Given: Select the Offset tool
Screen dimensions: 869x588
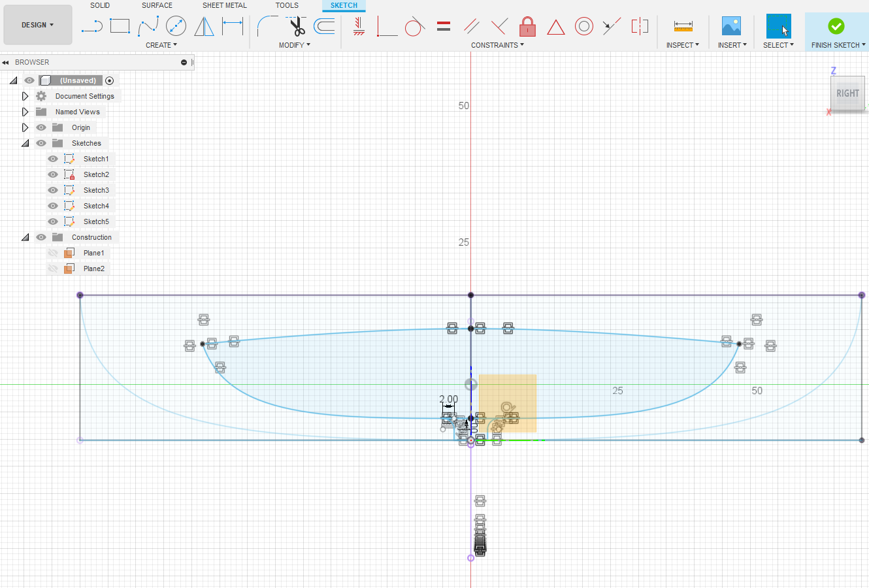Looking at the screenshot, I should click(324, 26).
